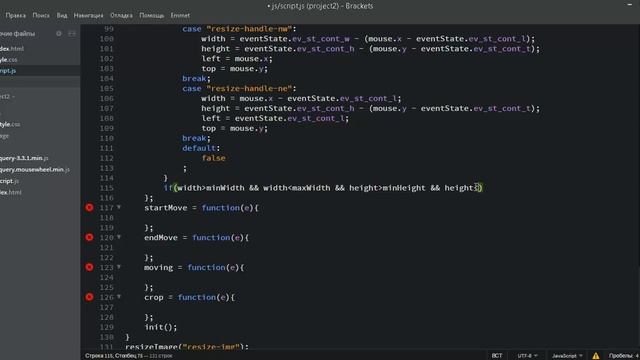Screen dimensions: 640x360
Task: Toggle the ВСТ insert mode indicator
Action: point(497,356)
